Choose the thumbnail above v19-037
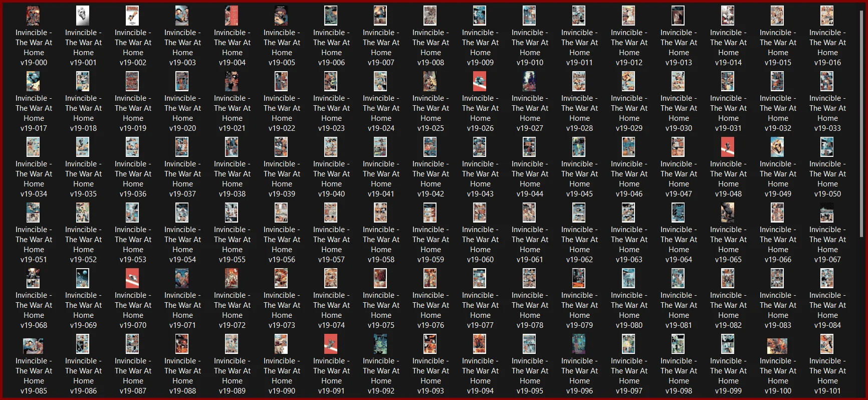Image resolution: width=868 pixels, height=400 pixels. click(182, 147)
